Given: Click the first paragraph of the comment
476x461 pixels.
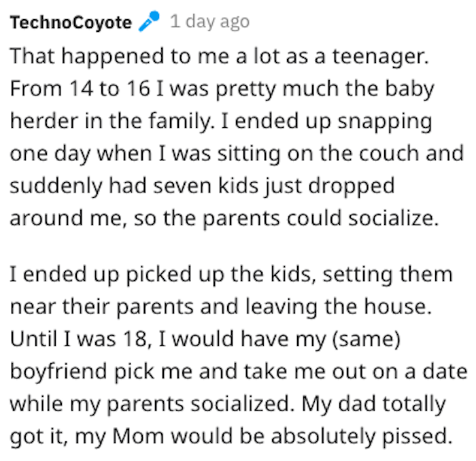Looking at the screenshot, I should [237, 137].
